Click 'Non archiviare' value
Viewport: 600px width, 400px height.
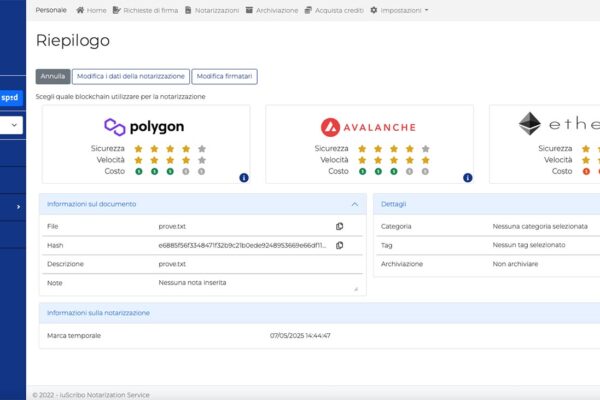point(515,264)
